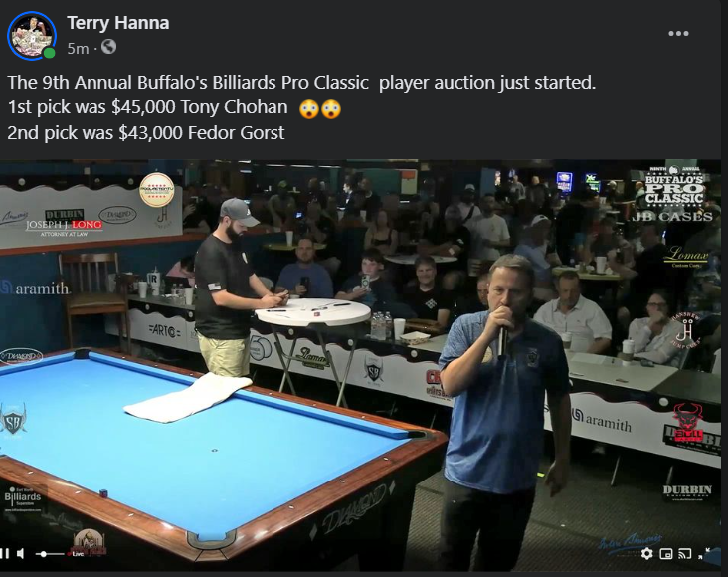
Task: Click the post caption text
Action: (x=301, y=107)
